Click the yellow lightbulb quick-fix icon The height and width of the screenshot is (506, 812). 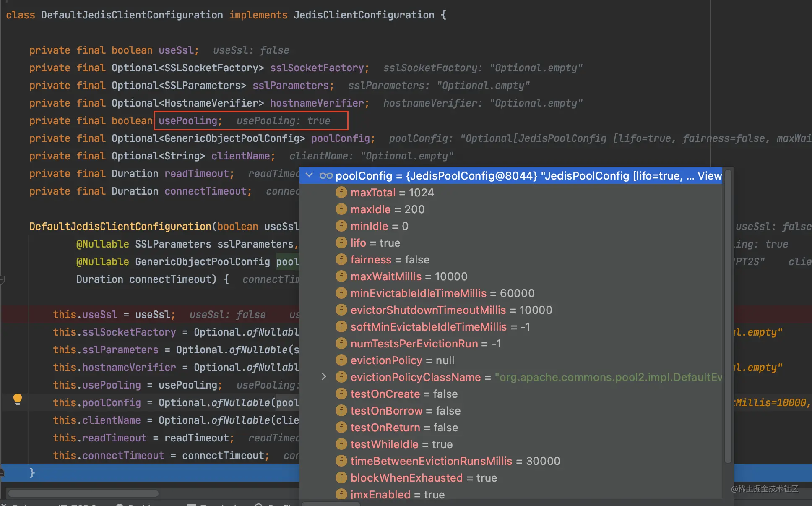17,399
